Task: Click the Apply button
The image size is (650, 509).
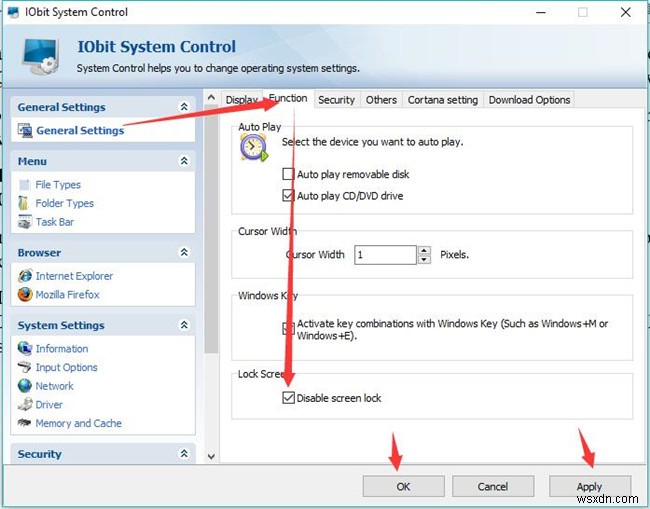Action: click(x=589, y=486)
